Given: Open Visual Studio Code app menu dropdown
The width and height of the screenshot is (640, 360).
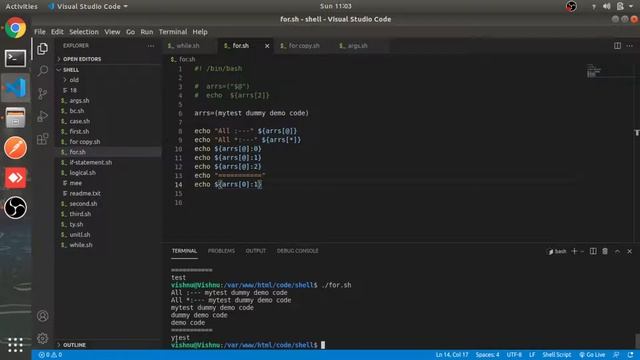Looking at the screenshot, I should coord(88,7).
